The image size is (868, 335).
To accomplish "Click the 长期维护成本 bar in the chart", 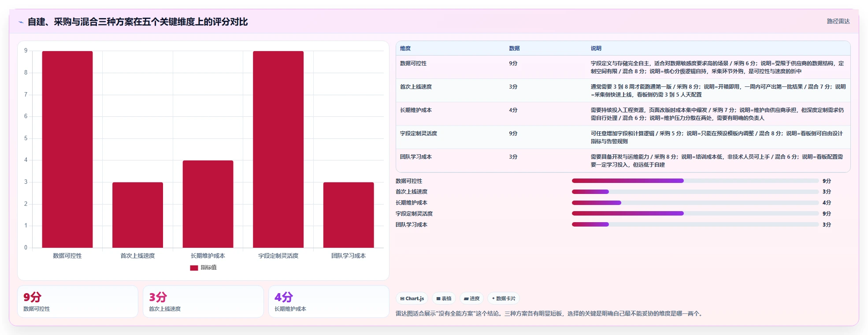I will (x=208, y=204).
